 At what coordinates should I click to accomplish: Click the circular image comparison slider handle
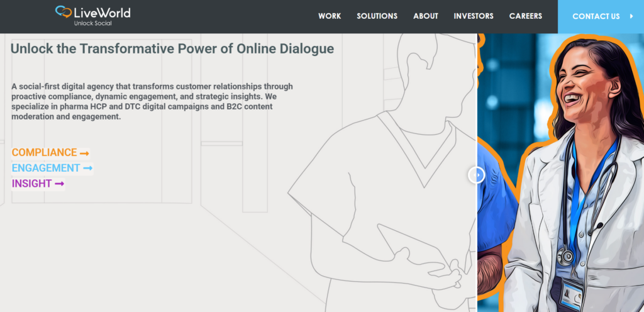coord(476,175)
